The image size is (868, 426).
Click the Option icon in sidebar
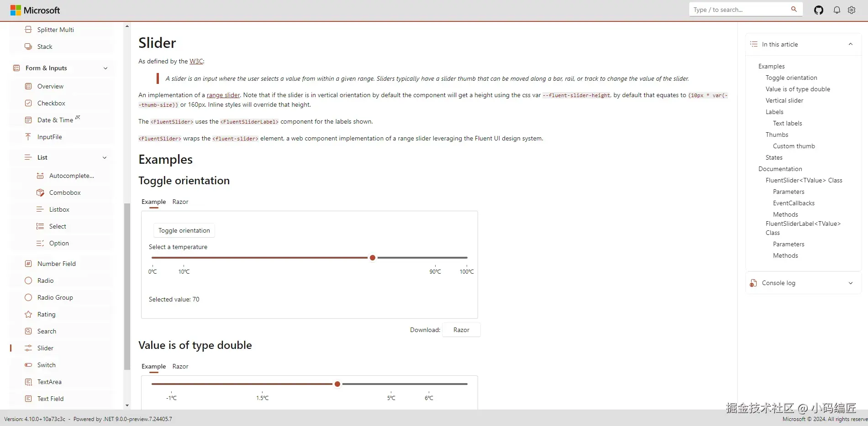40,243
